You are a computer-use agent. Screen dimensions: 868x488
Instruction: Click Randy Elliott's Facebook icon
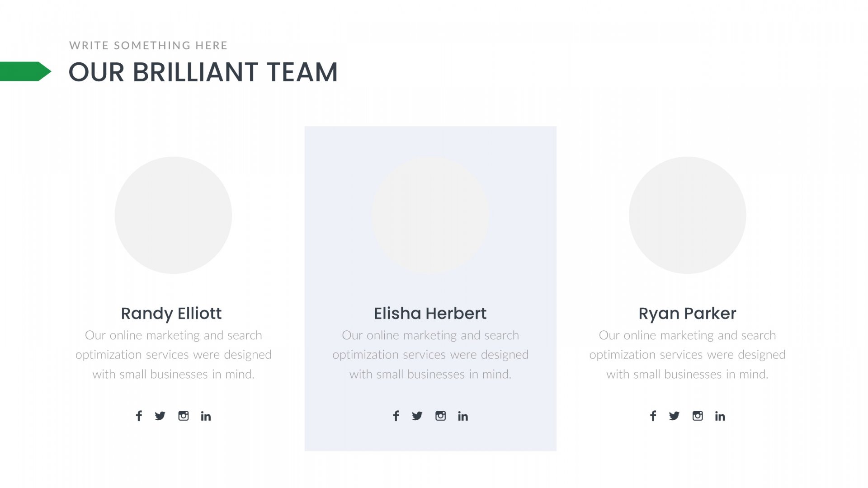[139, 416]
